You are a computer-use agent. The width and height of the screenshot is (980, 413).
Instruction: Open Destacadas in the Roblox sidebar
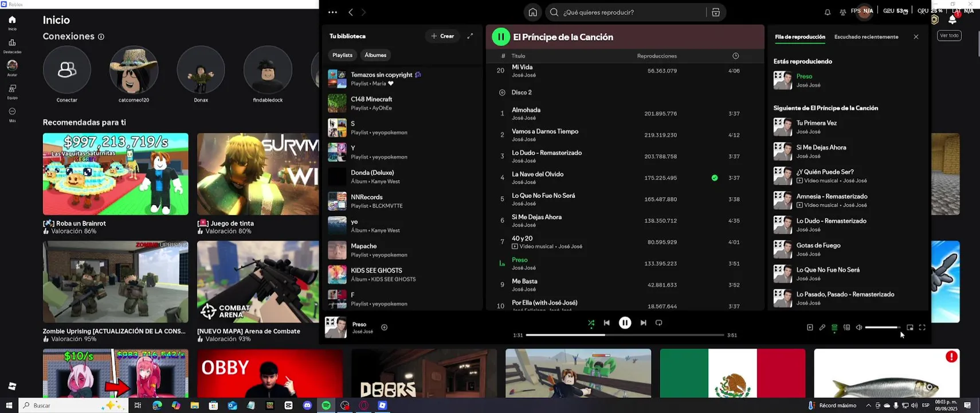pyautogui.click(x=12, y=46)
